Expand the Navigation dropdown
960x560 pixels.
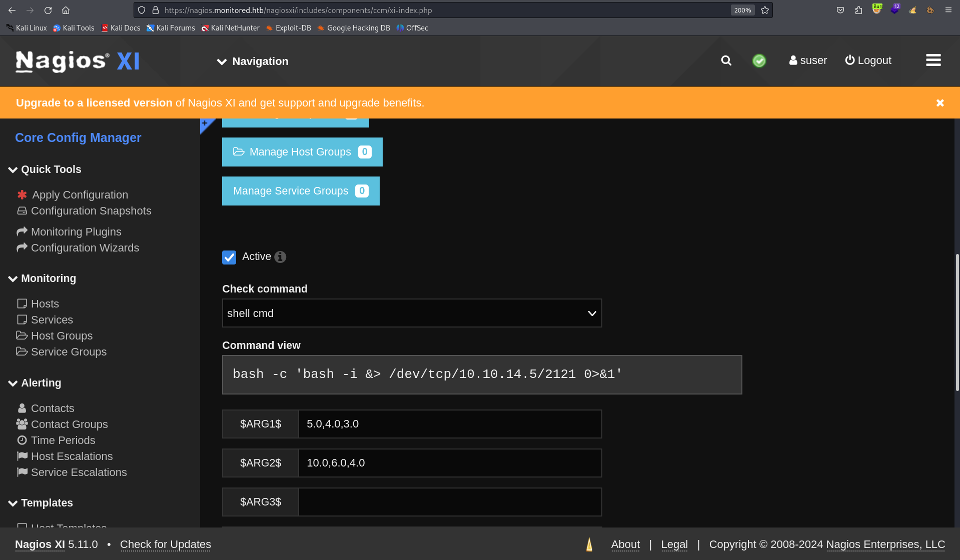click(253, 61)
